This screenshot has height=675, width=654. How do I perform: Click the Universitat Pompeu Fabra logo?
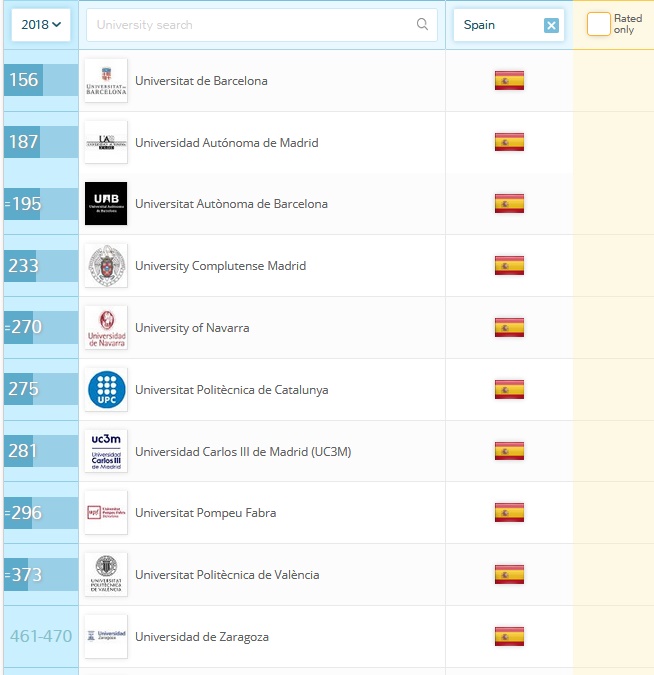(106, 513)
